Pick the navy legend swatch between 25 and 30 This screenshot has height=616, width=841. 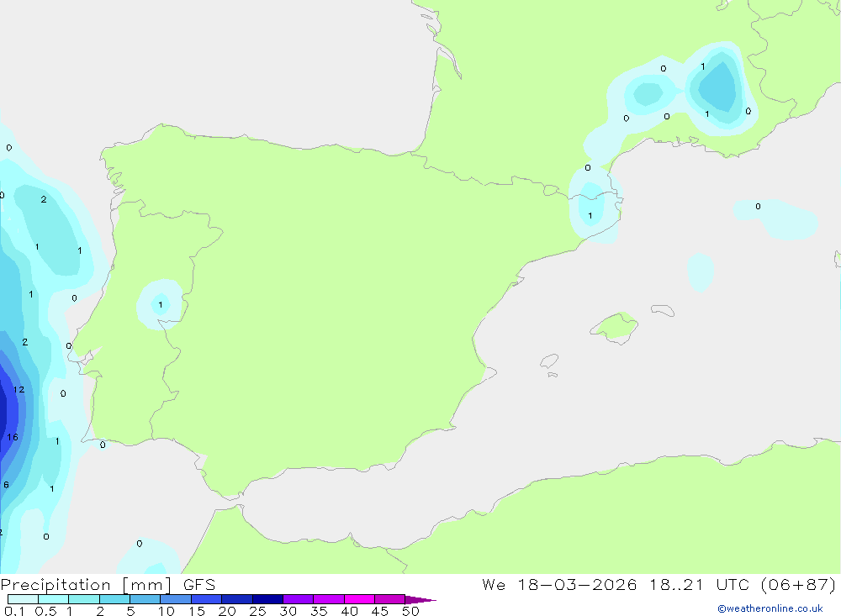(267, 599)
